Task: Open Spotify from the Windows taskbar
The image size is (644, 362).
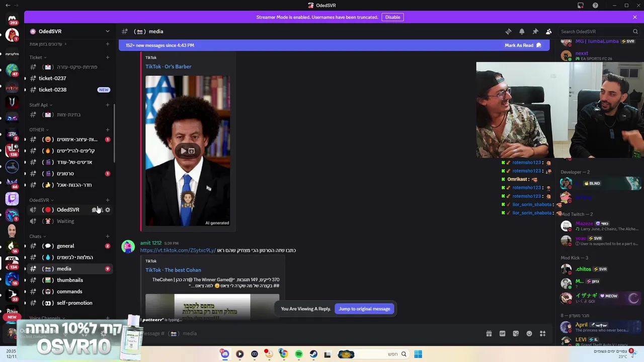Action: tap(298, 354)
